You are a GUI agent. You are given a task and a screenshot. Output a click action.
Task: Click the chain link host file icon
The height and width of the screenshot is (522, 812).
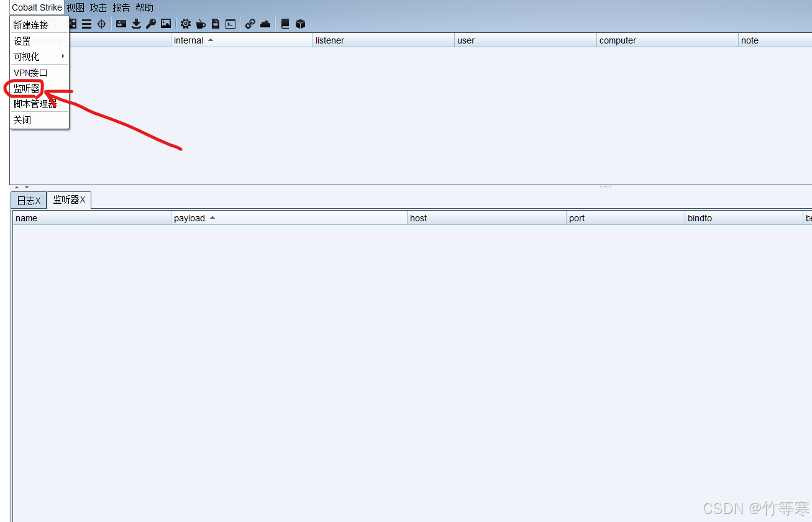pyautogui.click(x=250, y=24)
